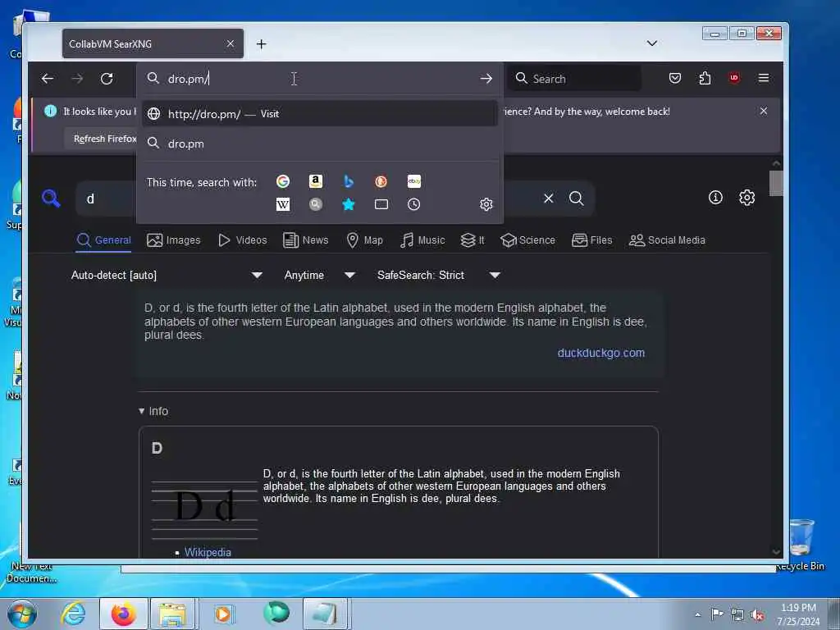Image resolution: width=840 pixels, height=630 pixels.
Task: Search this time with Amazon icon
Action: [x=316, y=181]
